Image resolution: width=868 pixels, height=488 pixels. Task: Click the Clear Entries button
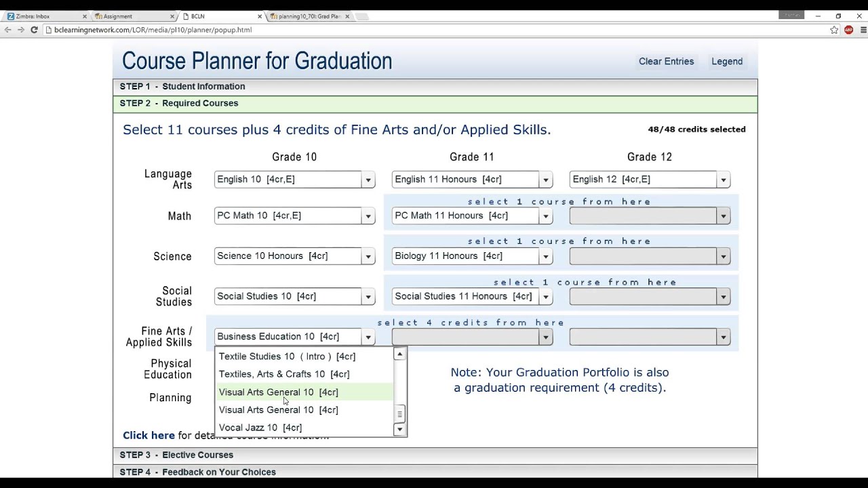pos(666,62)
